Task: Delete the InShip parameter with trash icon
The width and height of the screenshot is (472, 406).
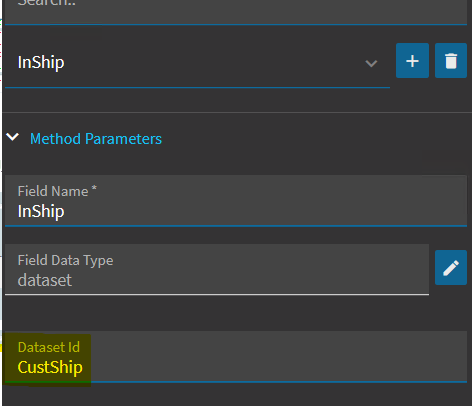Action: tap(451, 61)
